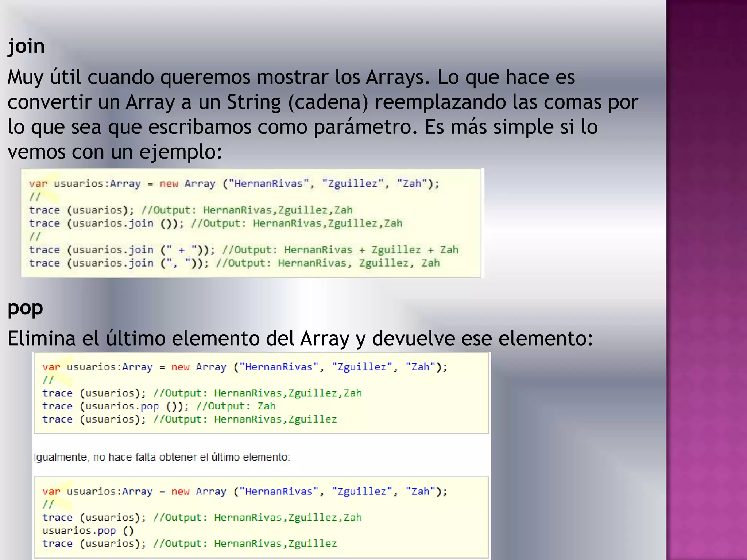Click "//Output: Zah" comment
Screen dimensions: 747x560
236,406
